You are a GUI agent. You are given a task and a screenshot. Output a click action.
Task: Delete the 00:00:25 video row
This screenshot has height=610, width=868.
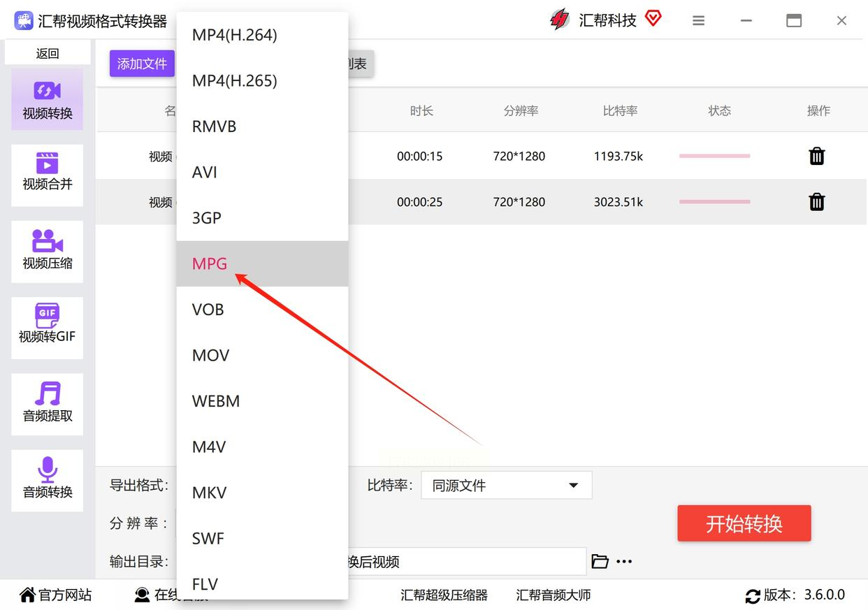[x=817, y=202]
